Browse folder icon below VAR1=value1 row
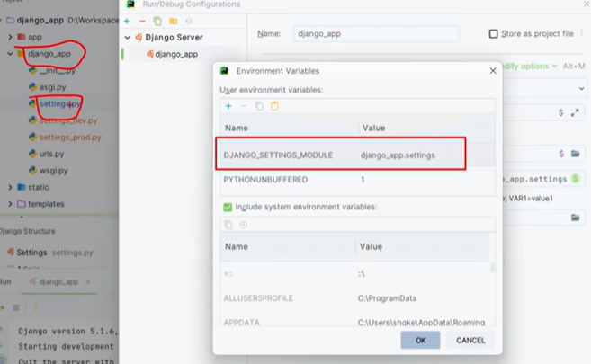 pyautogui.click(x=575, y=218)
